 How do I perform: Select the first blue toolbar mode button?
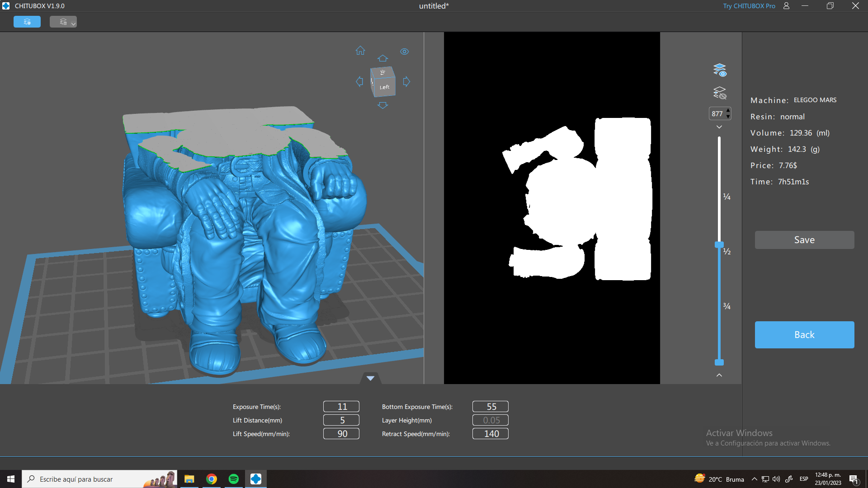coord(27,22)
